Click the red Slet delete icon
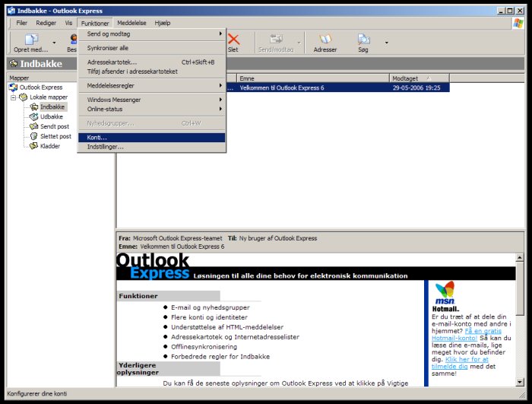 point(233,43)
